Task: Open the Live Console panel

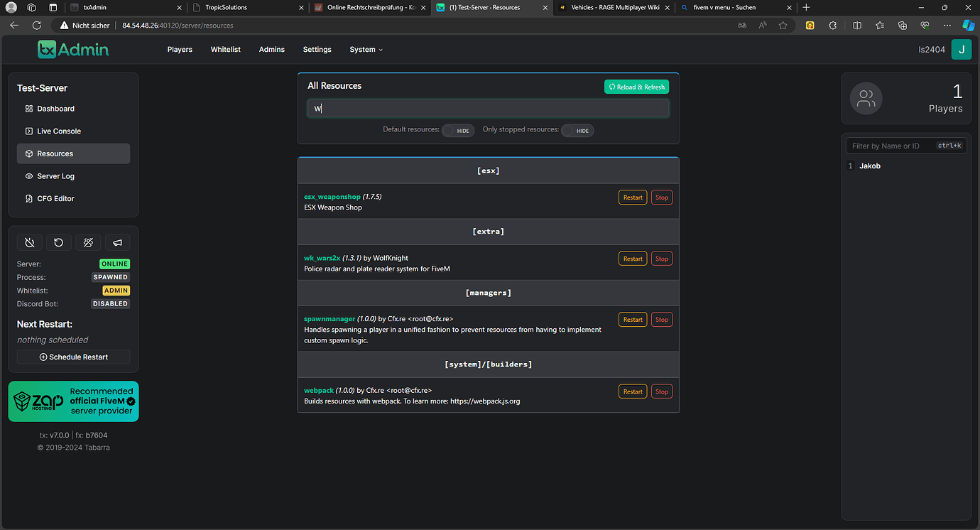Action: point(58,131)
